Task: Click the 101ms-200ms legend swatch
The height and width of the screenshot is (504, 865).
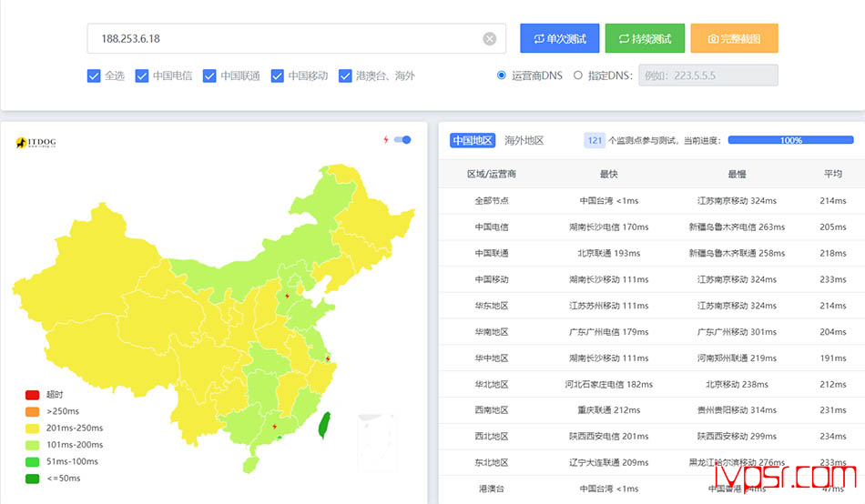Action: 33,445
